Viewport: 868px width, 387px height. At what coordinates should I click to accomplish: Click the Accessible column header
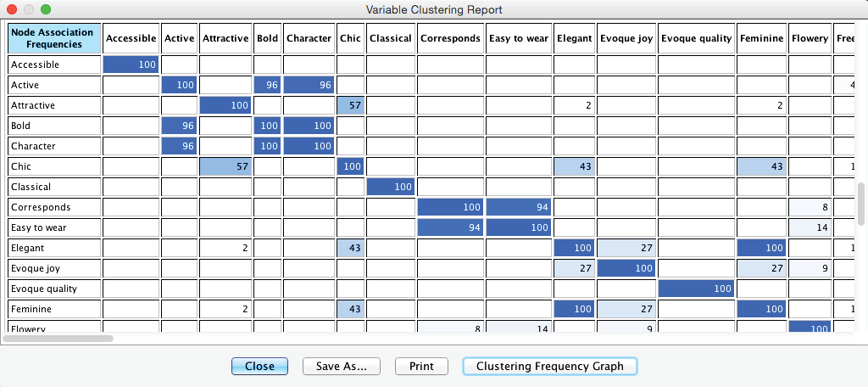tap(131, 38)
